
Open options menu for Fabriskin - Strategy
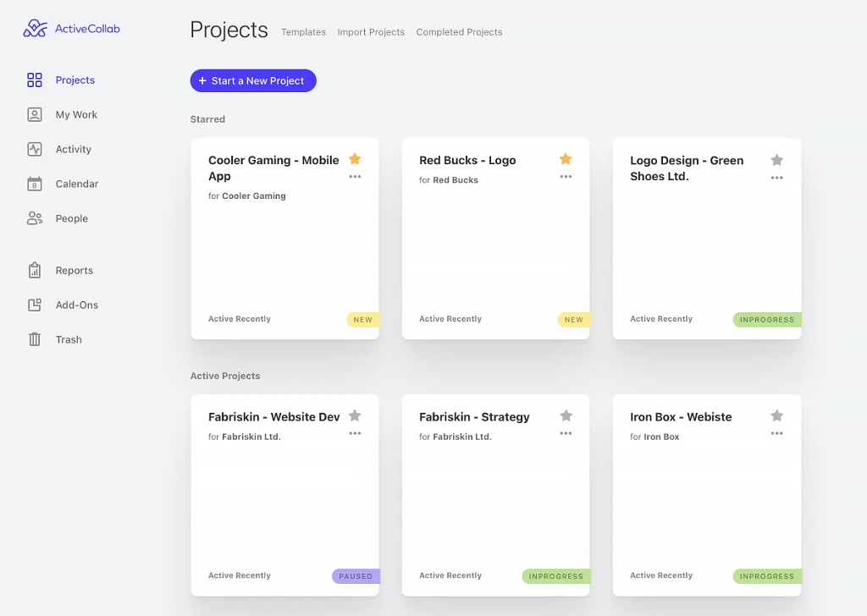coord(566,433)
